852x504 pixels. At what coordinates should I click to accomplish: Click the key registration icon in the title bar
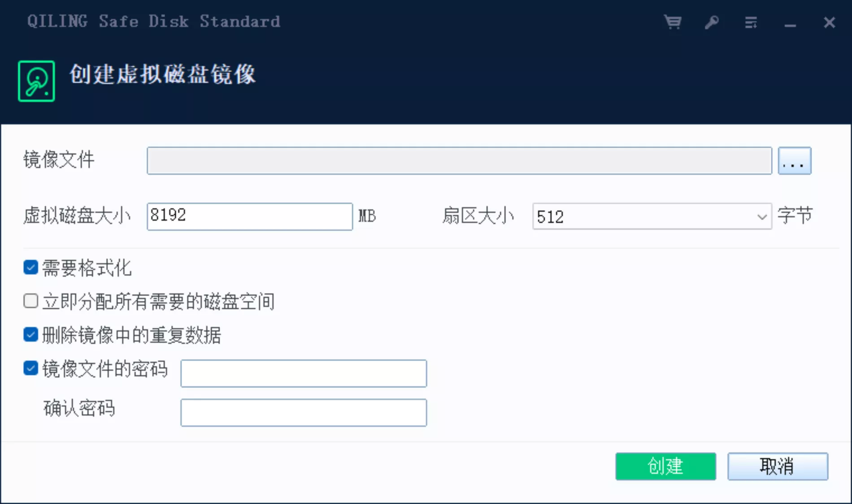point(712,22)
